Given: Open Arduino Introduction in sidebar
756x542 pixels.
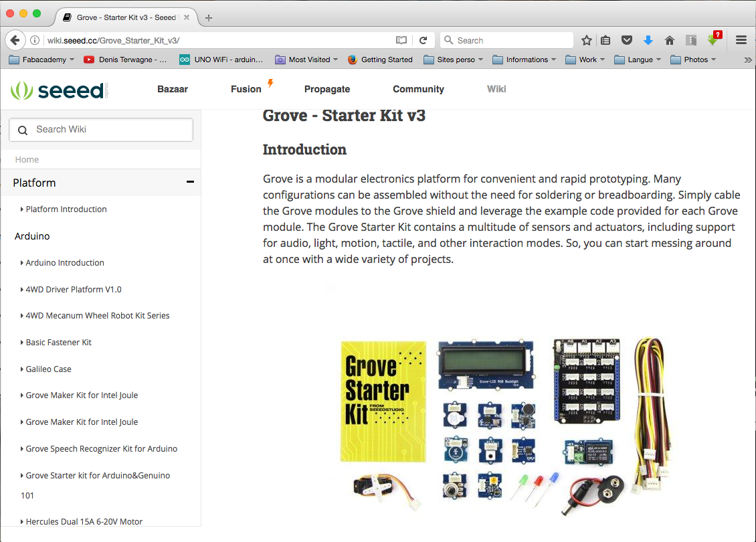Looking at the screenshot, I should [x=65, y=263].
